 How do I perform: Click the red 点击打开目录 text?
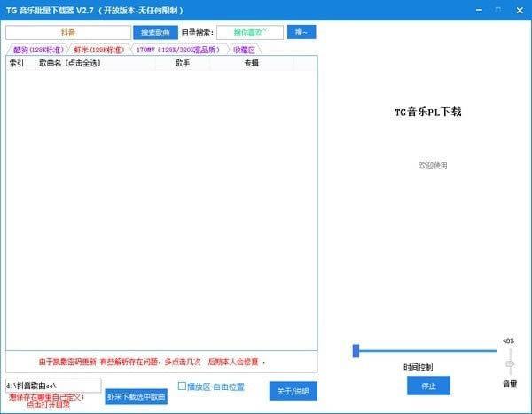pos(48,404)
